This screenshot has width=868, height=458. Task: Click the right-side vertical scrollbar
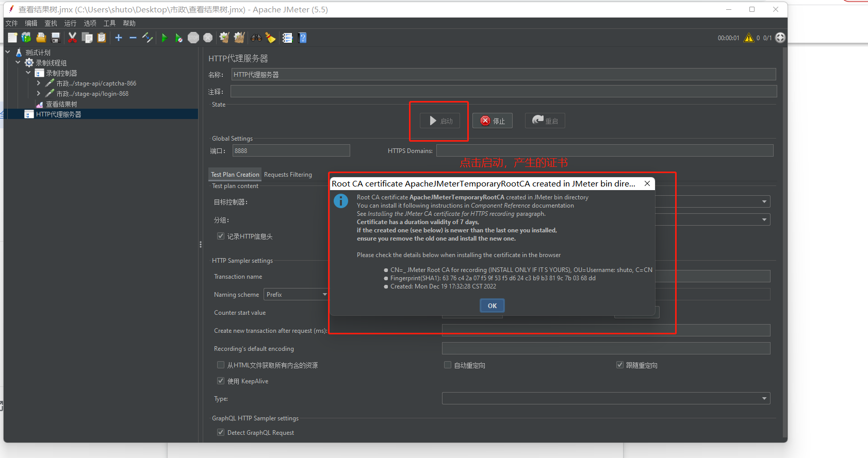point(785,242)
